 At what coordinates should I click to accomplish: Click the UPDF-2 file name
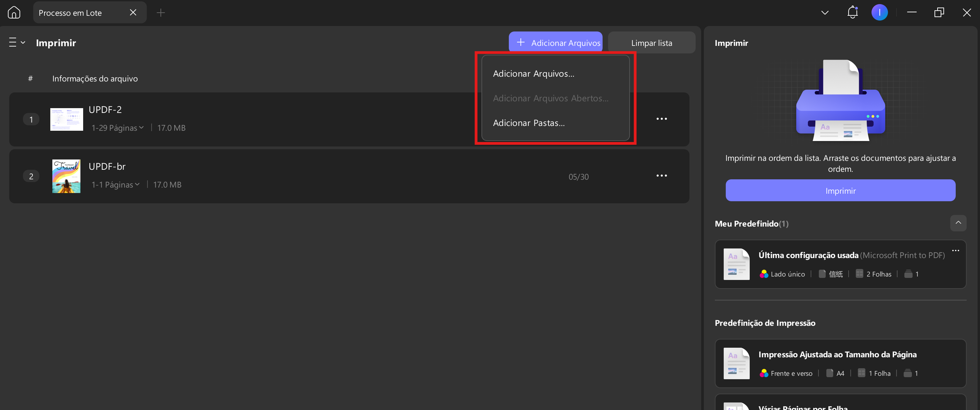click(105, 110)
